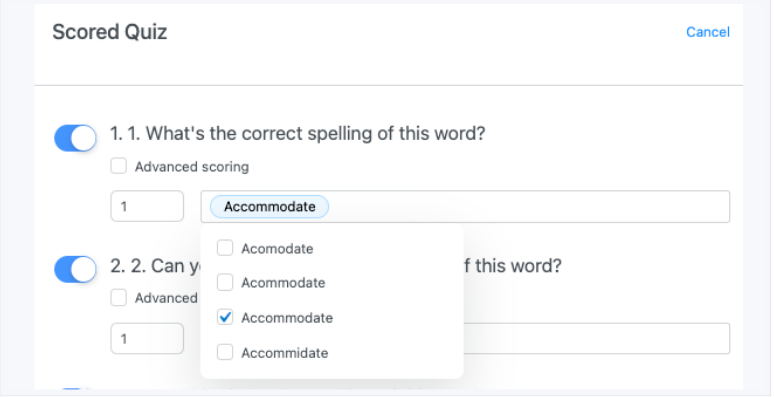Click the Cancel link
Viewport: 775px width, 397px height.
(707, 32)
